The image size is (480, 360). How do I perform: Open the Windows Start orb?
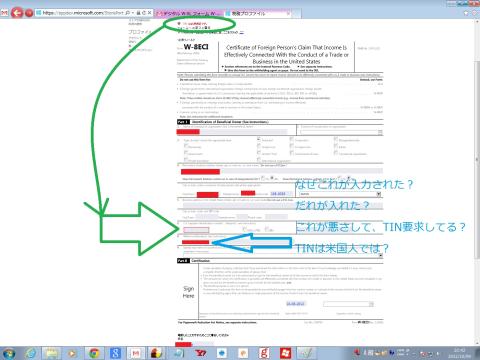(8, 353)
